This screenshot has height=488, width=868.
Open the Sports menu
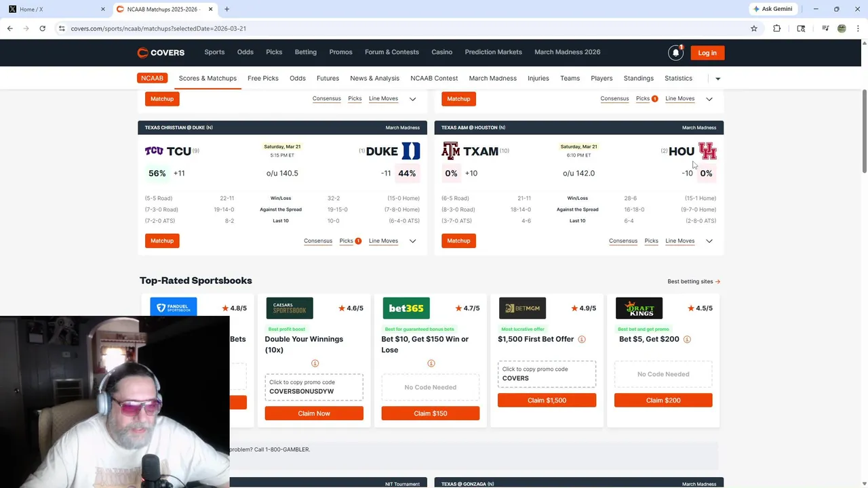(x=214, y=52)
